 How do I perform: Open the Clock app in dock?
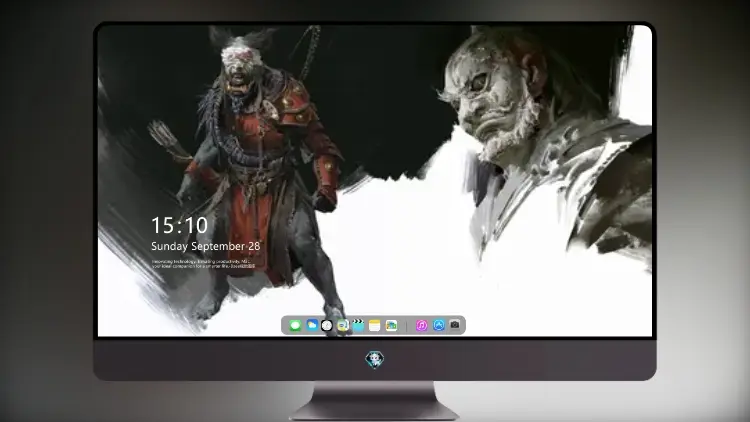pos(327,326)
